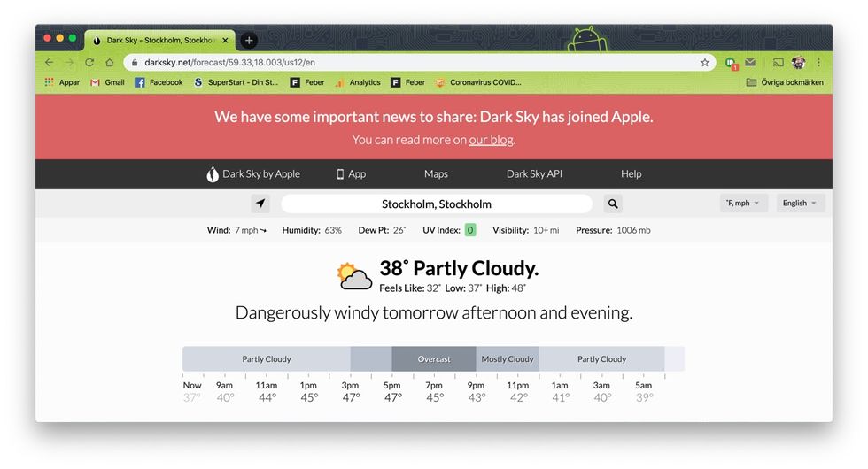
Task: Open the Dark Sky API menu item
Action: click(x=534, y=174)
